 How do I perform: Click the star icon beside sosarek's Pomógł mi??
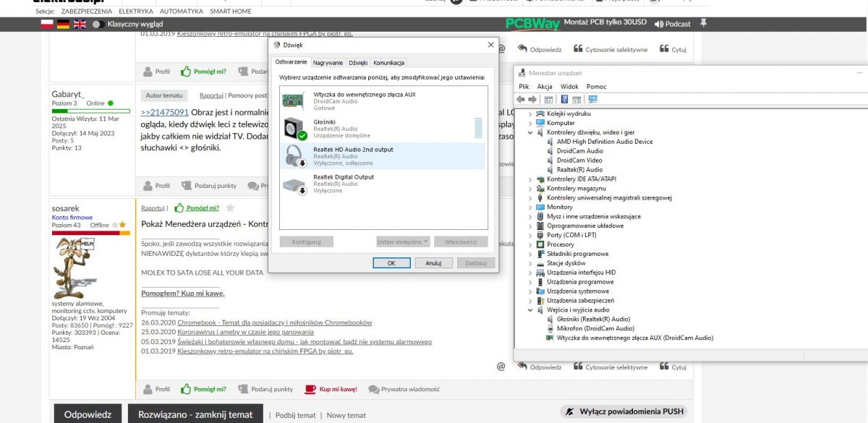point(230,208)
